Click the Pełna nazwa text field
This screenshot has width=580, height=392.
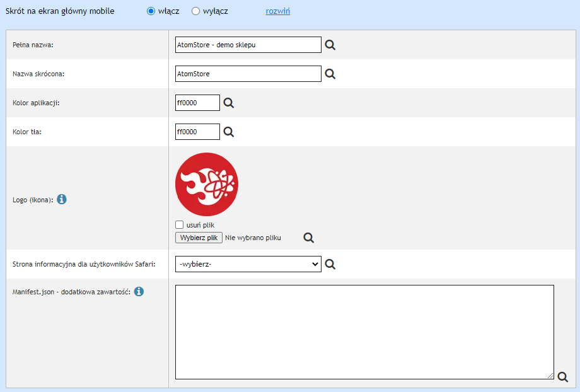coord(248,45)
